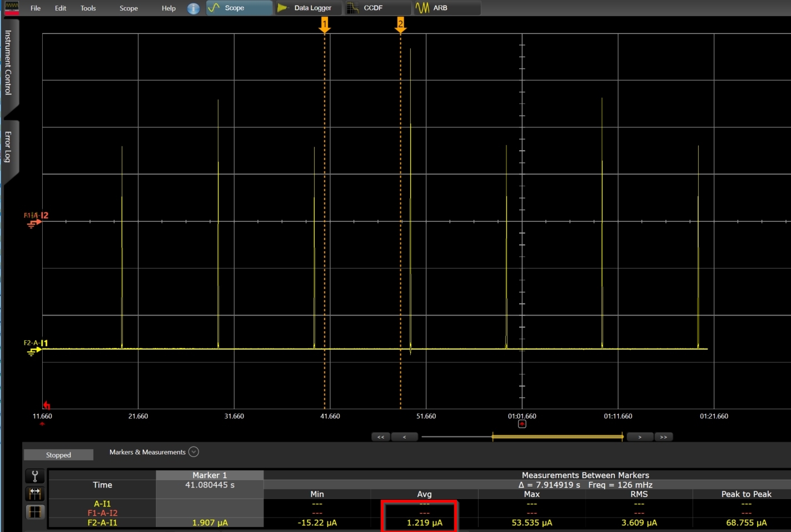The width and height of the screenshot is (791, 532).
Task: Open the Help menu
Action: (168, 8)
